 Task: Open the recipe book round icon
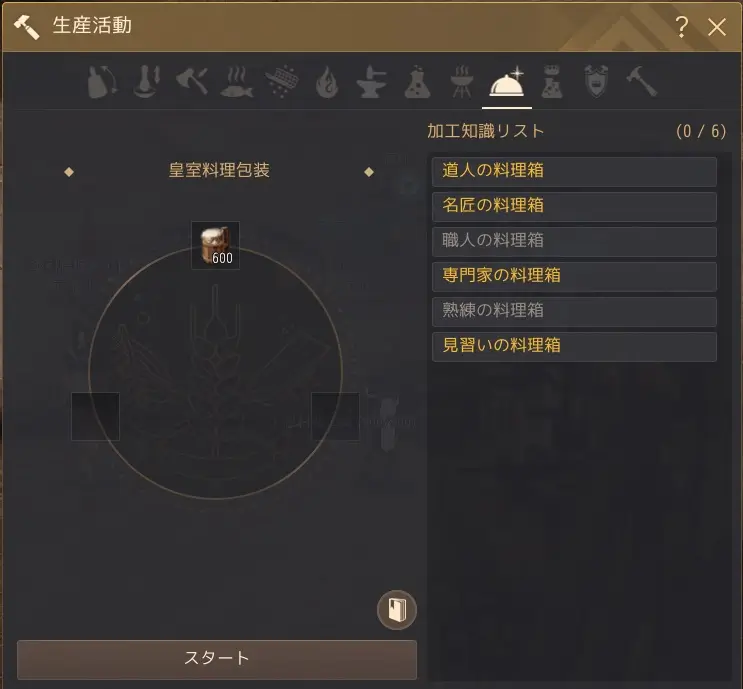[397, 610]
